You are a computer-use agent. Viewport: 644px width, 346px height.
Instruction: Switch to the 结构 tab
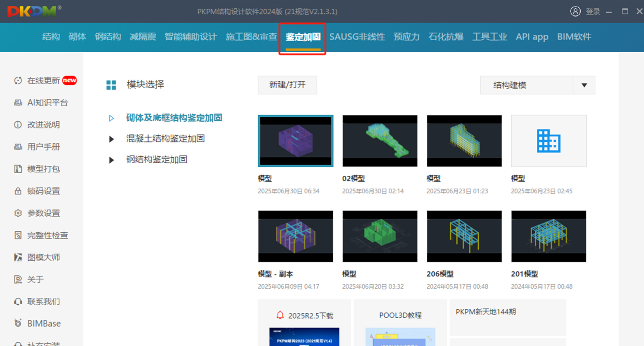(x=51, y=37)
